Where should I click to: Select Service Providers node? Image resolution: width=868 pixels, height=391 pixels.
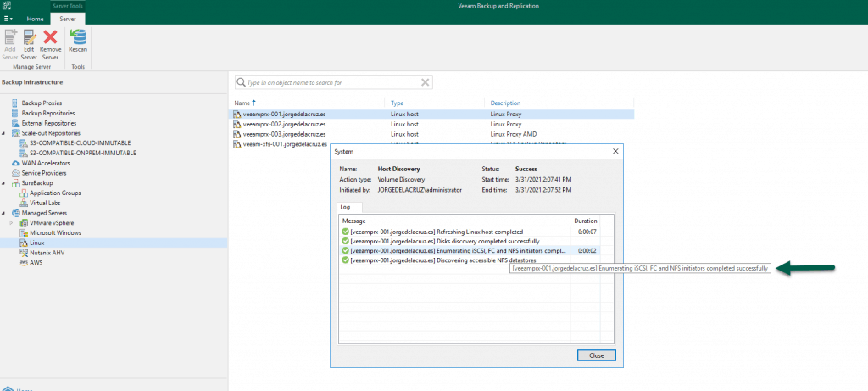[44, 173]
